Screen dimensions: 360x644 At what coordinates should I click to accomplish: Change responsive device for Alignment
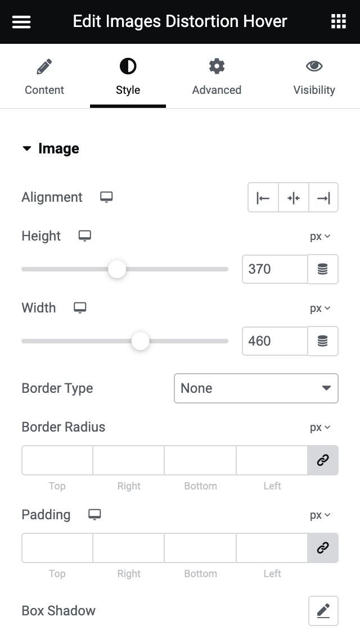pos(106,197)
